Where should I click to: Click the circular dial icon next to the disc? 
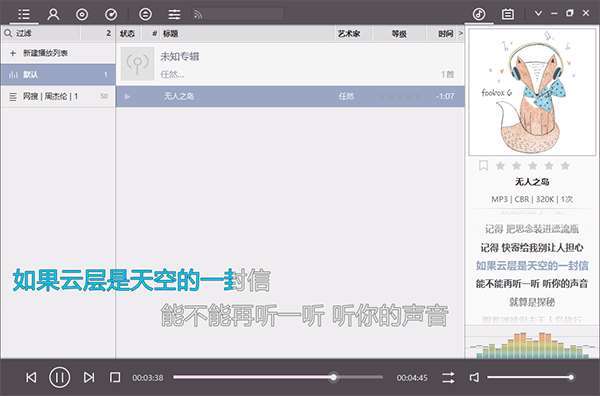click(x=111, y=15)
